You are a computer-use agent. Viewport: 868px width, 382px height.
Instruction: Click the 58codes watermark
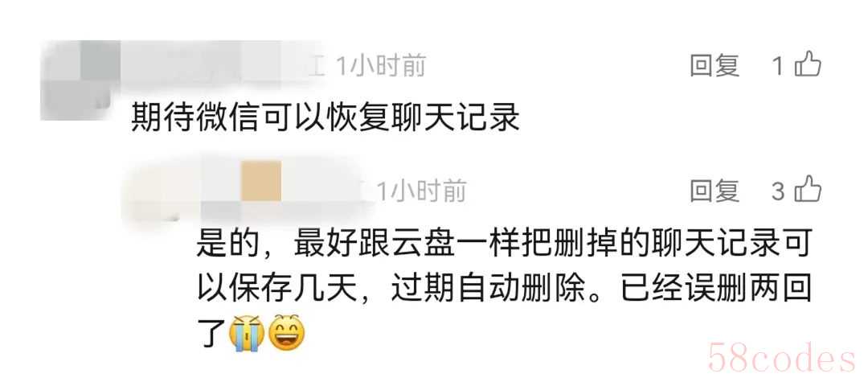click(781, 358)
